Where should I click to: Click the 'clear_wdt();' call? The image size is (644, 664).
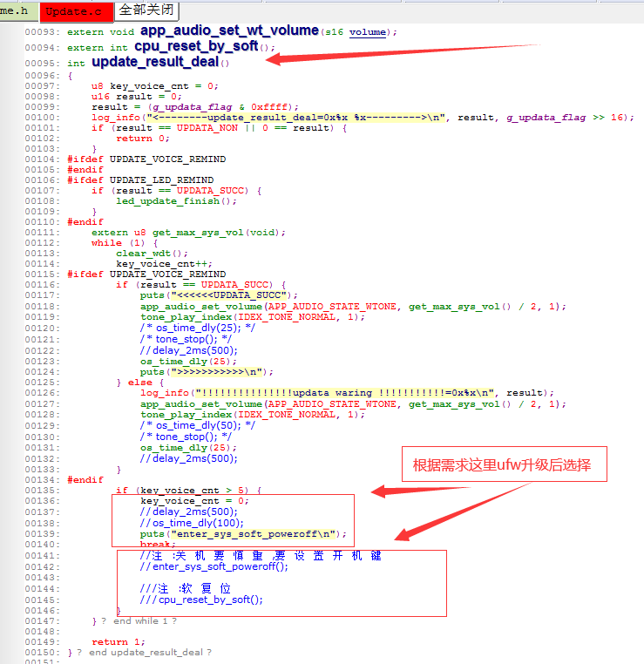(152, 254)
